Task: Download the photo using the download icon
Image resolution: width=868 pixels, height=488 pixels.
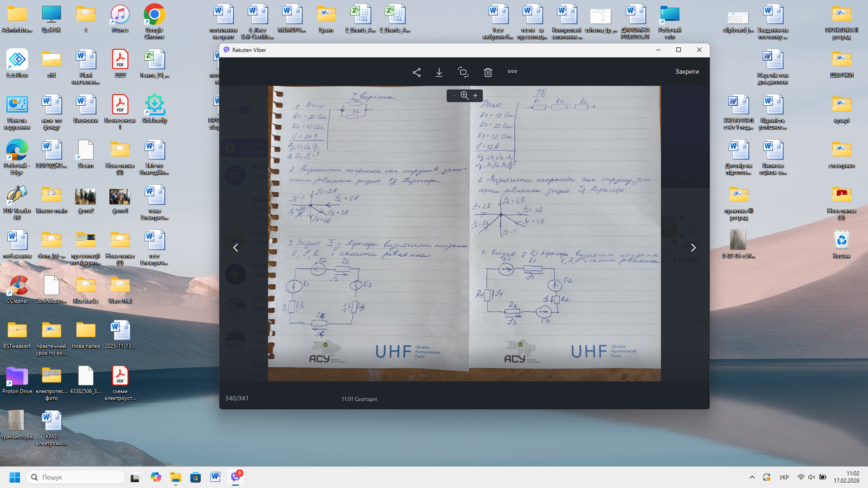Action: [439, 72]
